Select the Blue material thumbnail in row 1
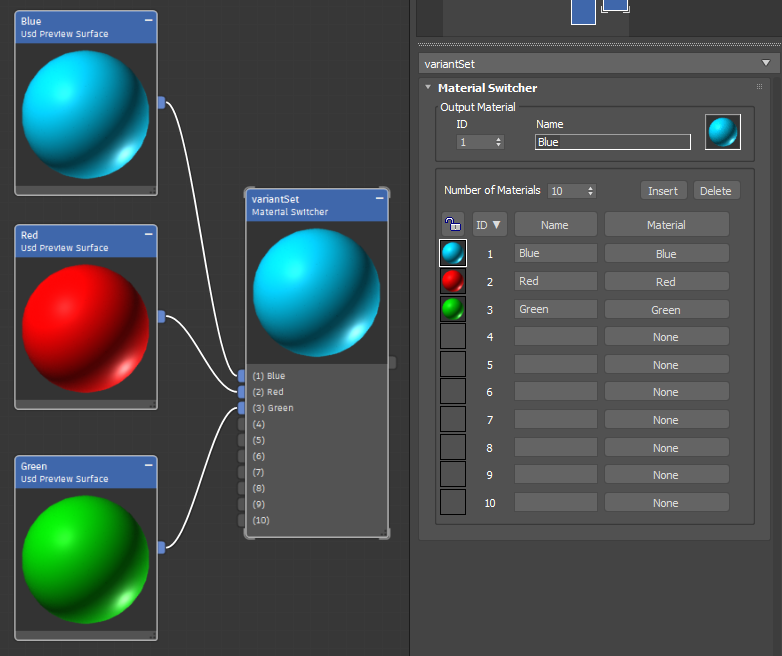782x656 pixels. [453, 253]
